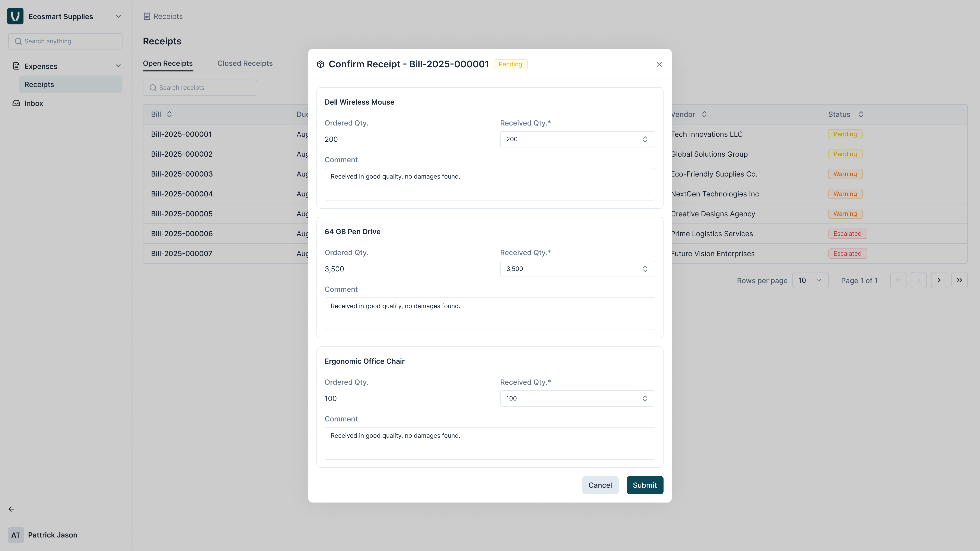Adjust Dell Wireless Mouse received quantity stepper
The width and height of the screenshot is (980, 551).
645,139
